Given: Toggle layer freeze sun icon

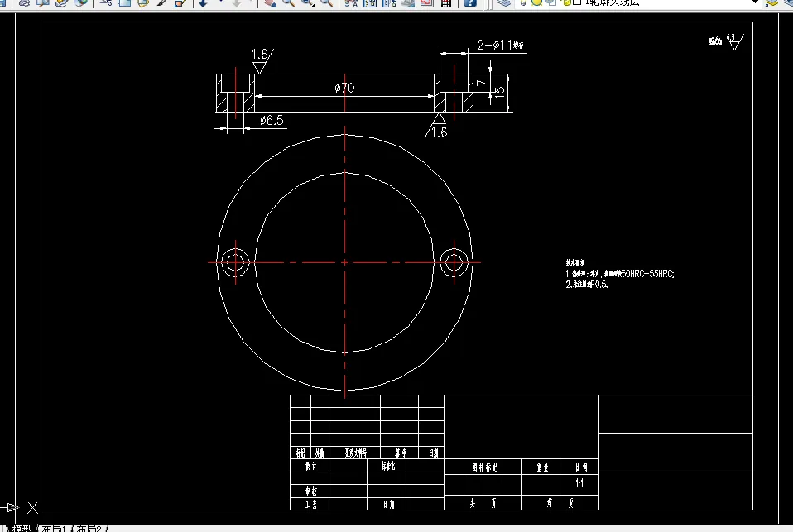Looking at the screenshot, I should pyautogui.click(x=536, y=2).
